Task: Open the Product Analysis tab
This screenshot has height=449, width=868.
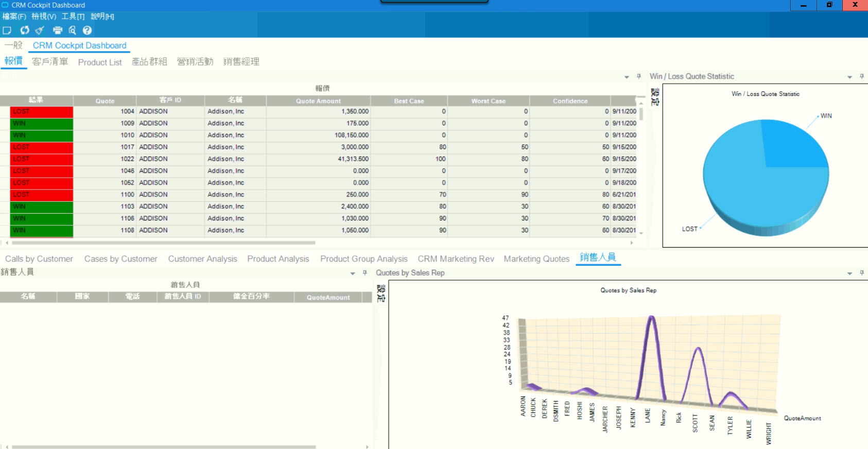Action: click(x=278, y=259)
